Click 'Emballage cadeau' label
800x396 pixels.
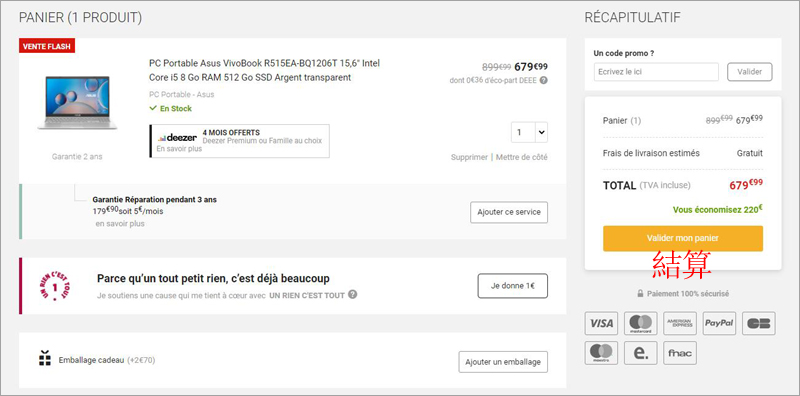[91, 360]
